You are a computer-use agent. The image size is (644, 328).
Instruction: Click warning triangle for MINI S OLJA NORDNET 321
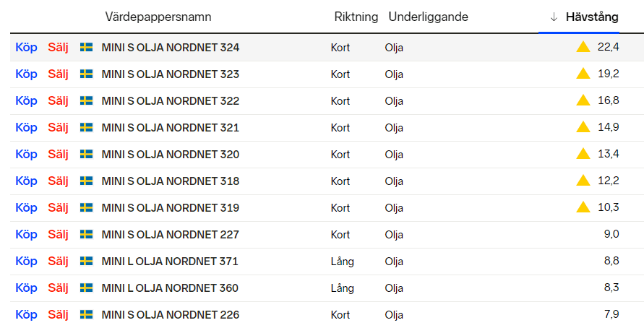[583, 127]
